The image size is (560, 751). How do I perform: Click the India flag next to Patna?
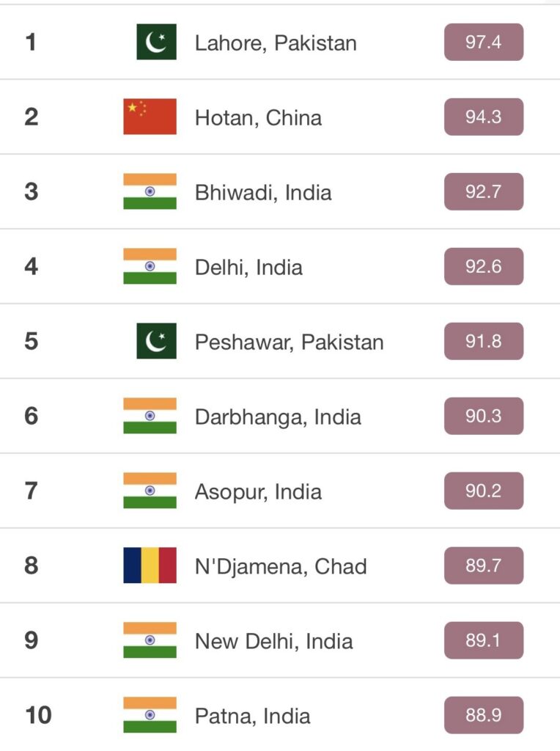click(x=150, y=714)
